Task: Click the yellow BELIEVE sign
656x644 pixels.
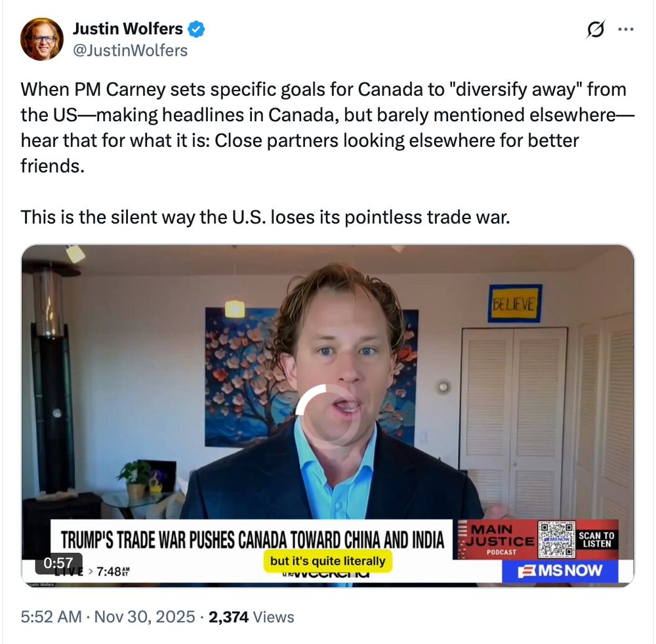Action: [514, 304]
